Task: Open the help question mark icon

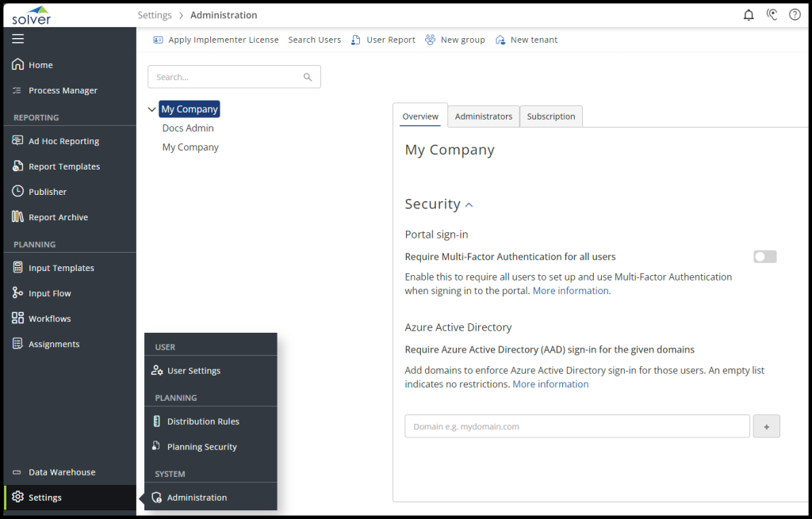Action: click(795, 15)
